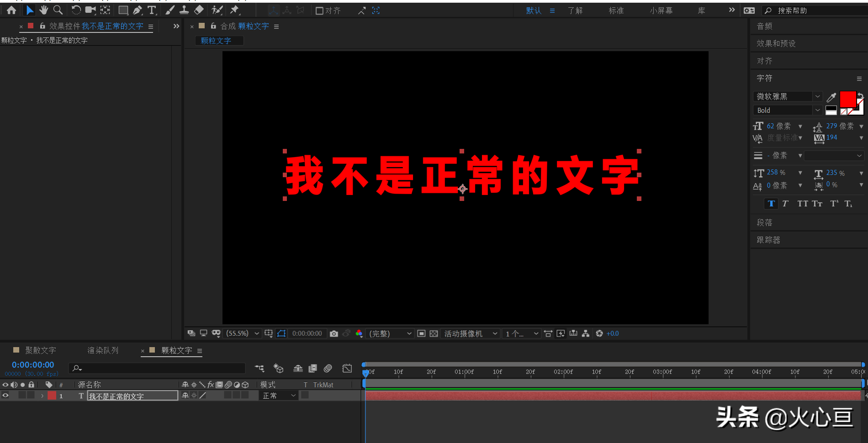
Task: Open the red fill color swatch
Action: (848, 99)
